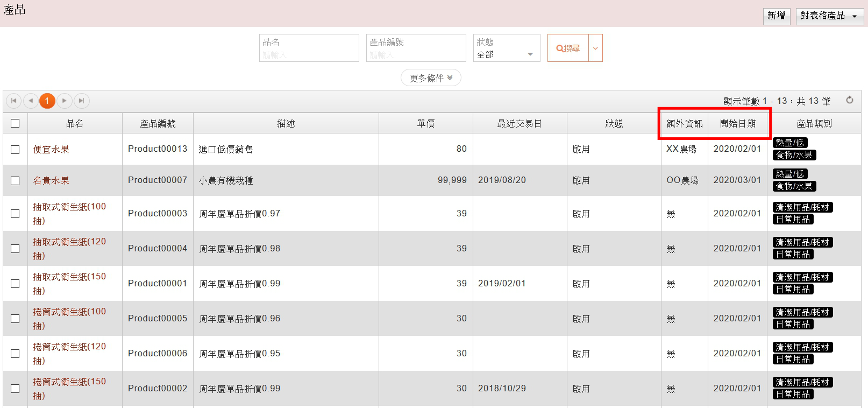Refresh the product table
The image size is (868, 408).
point(850,100)
